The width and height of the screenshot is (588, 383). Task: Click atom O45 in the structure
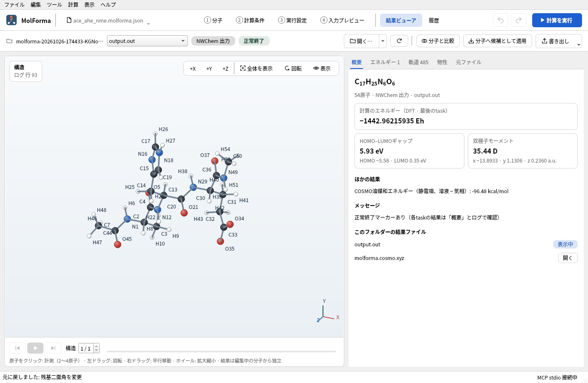coord(118,244)
